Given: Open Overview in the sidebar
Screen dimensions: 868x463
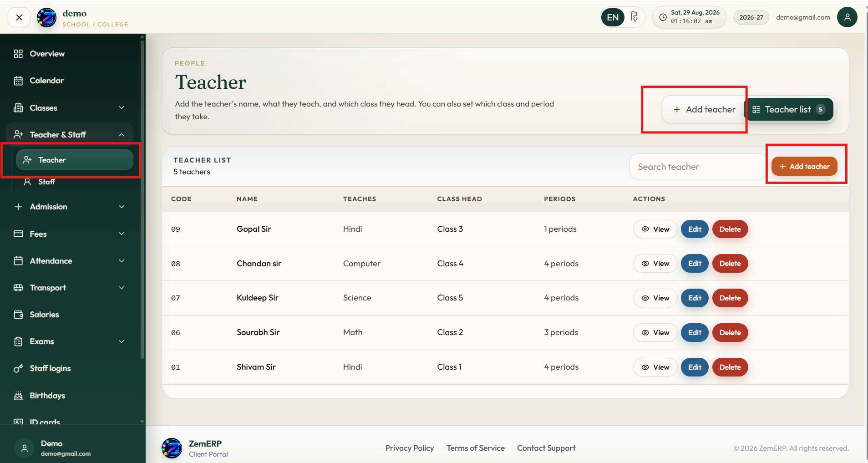Looking at the screenshot, I should click(x=70, y=54).
